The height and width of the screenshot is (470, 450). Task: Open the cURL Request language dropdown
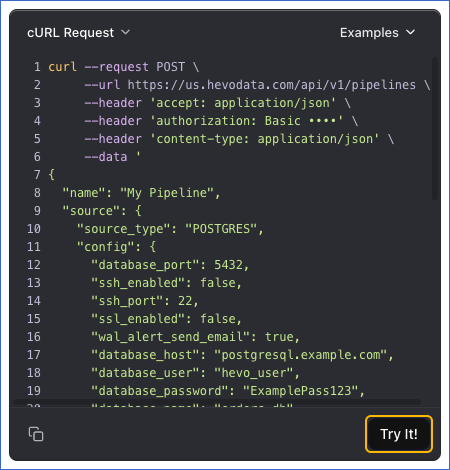tap(78, 33)
